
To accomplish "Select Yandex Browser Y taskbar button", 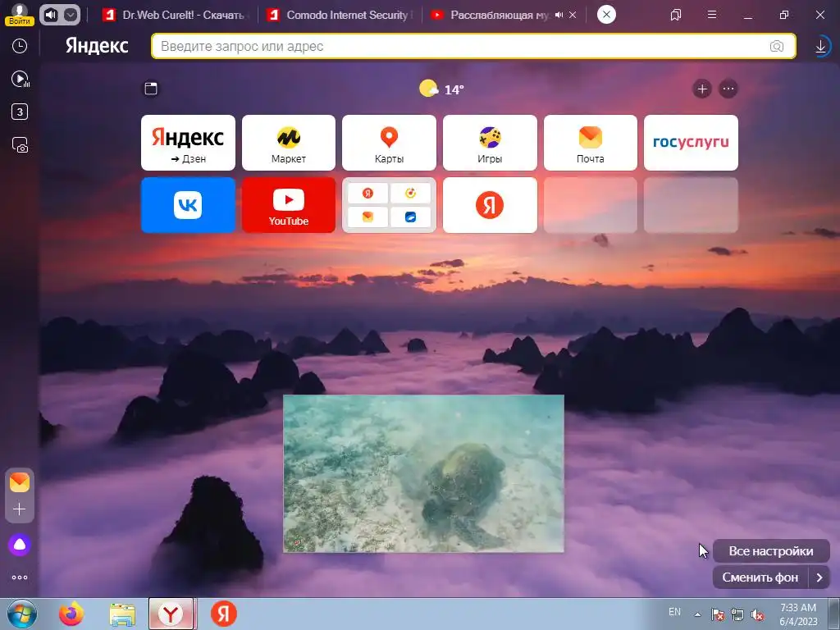I will click(x=171, y=614).
